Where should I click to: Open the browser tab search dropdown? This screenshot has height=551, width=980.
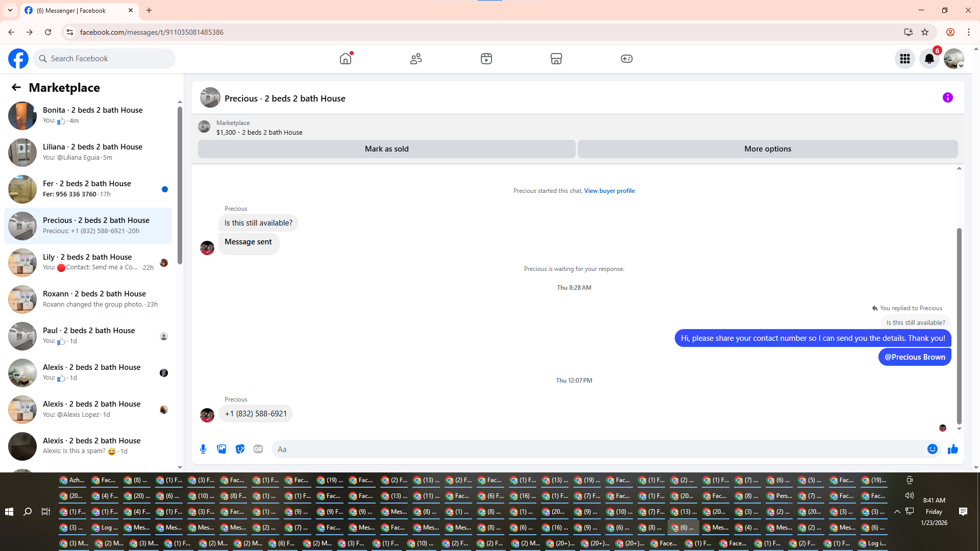tap(10, 10)
